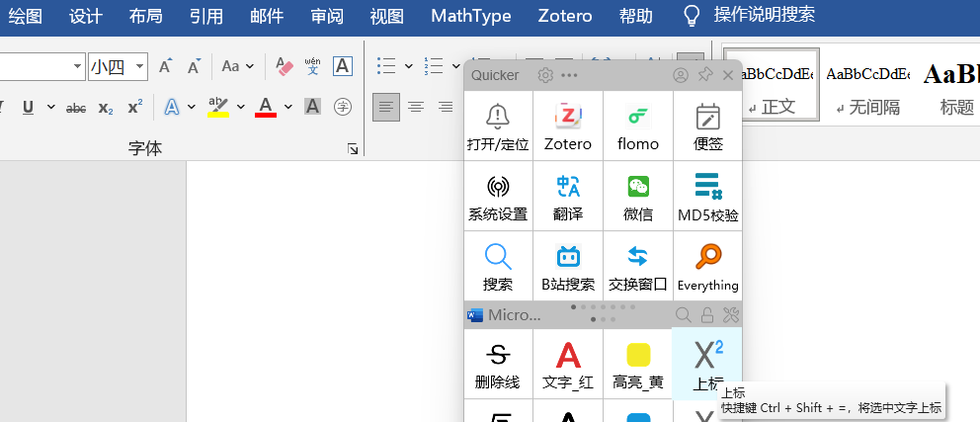Toggle align left paragraph button
980x422 pixels.
[x=386, y=107]
